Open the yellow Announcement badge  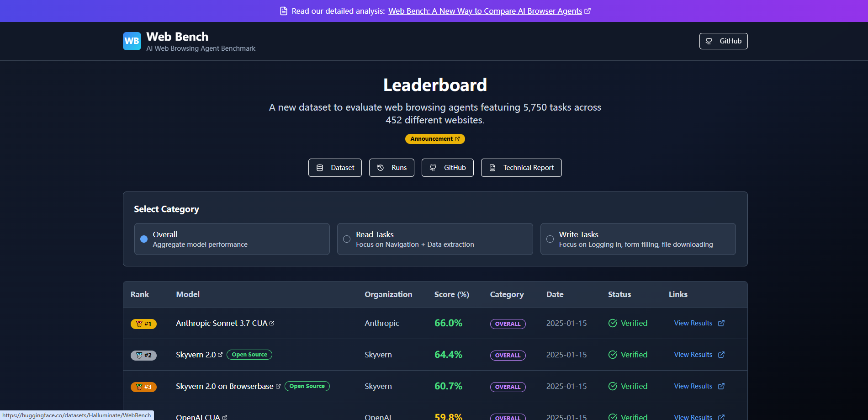[435, 139]
